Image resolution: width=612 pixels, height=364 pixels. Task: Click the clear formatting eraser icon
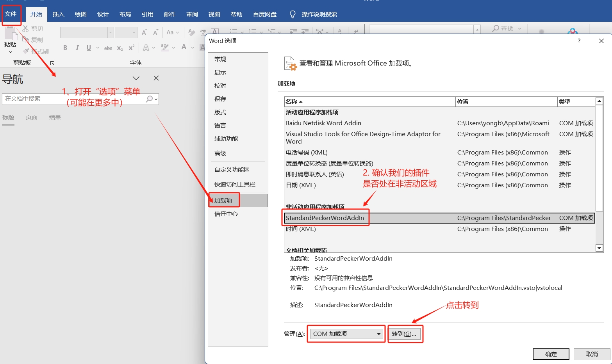191,32
